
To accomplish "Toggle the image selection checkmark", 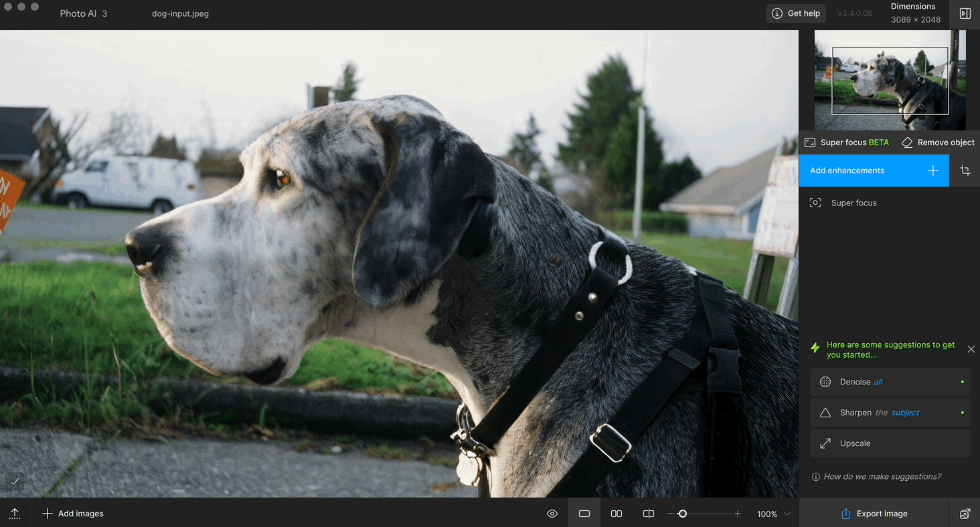I will point(15,481).
